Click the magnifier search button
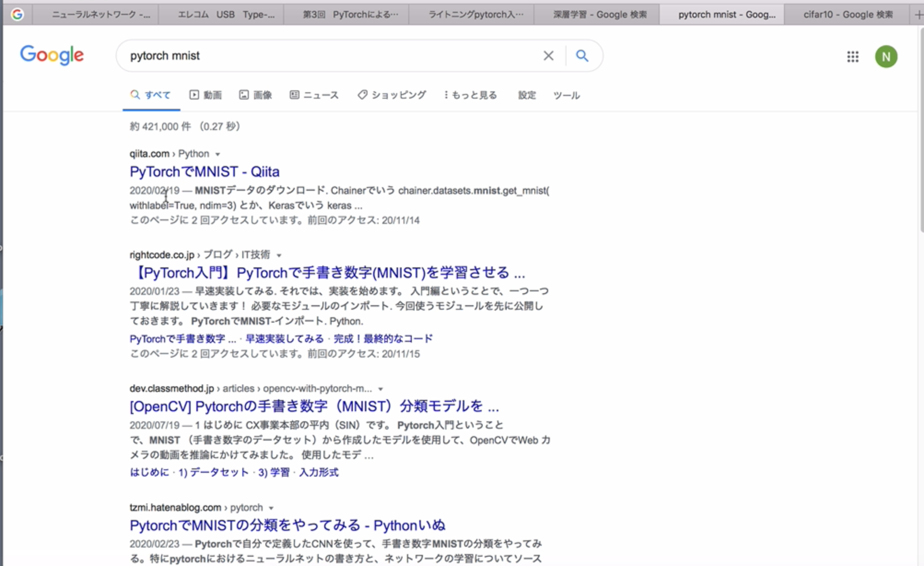Screen dimensions: 924x566 click(582, 56)
